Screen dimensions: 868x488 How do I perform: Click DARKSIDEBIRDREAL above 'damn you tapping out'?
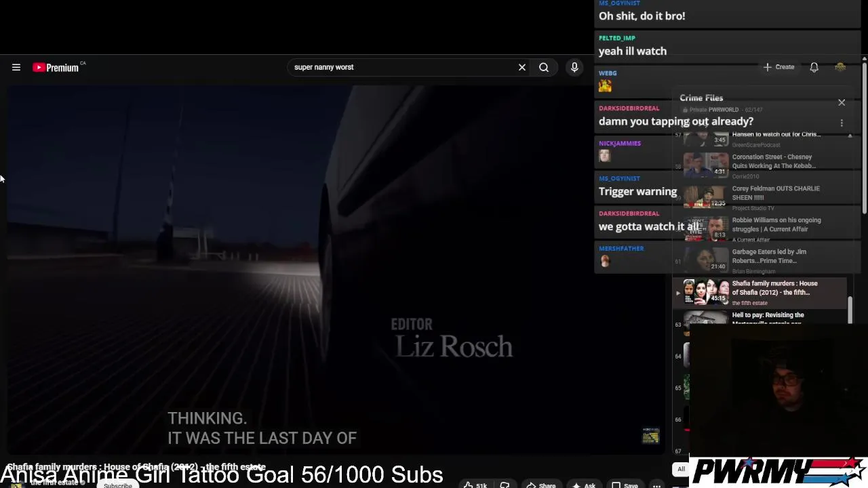click(x=629, y=108)
